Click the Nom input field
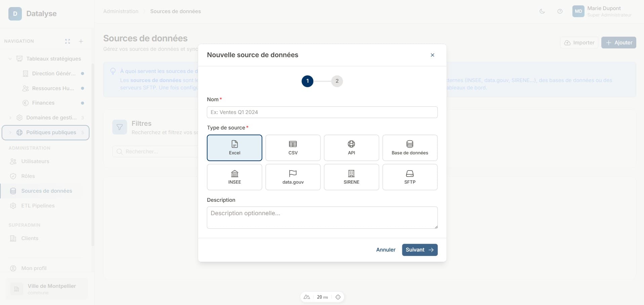The image size is (644, 305). point(322,112)
